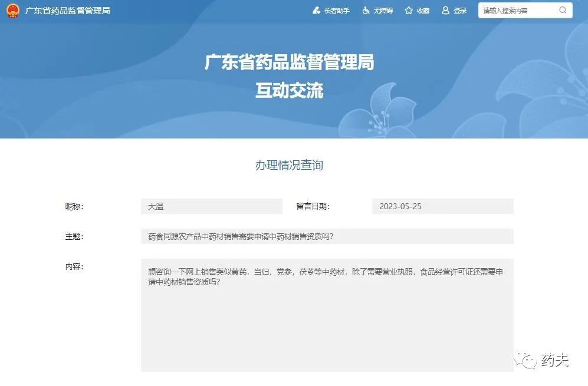Open 广东省药品监督管理局 site title link
Screen dimensions: 588x386
(x=68, y=11)
